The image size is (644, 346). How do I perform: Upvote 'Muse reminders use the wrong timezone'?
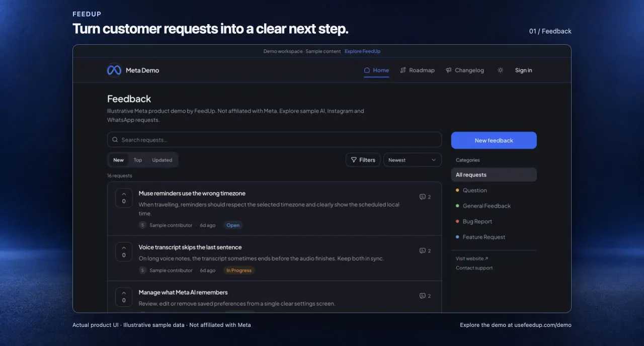click(x=124, y=198)
